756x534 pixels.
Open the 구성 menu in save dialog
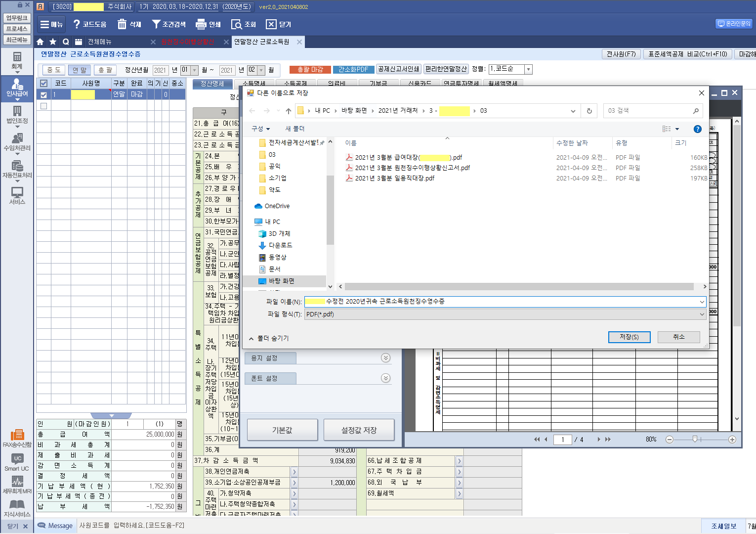(260, 129)
